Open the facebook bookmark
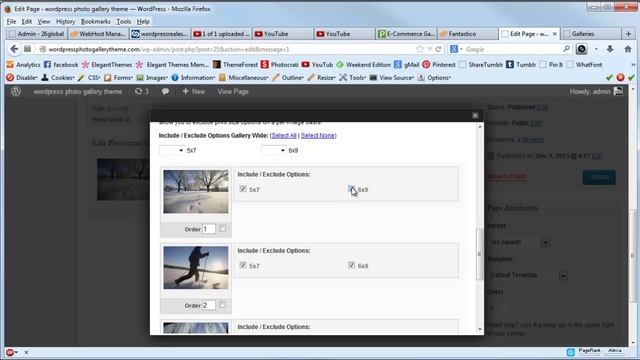 click(61, 64)
